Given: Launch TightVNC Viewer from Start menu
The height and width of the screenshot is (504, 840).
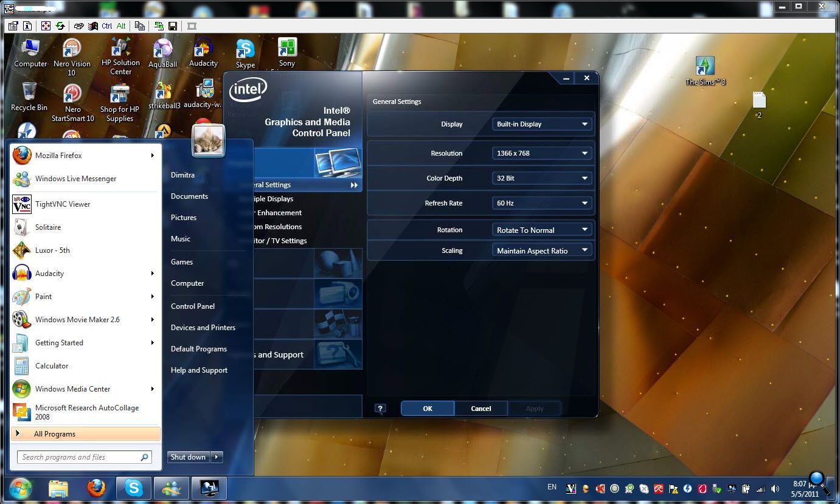Looking at the screenshot, I should (x=85, y=204).
